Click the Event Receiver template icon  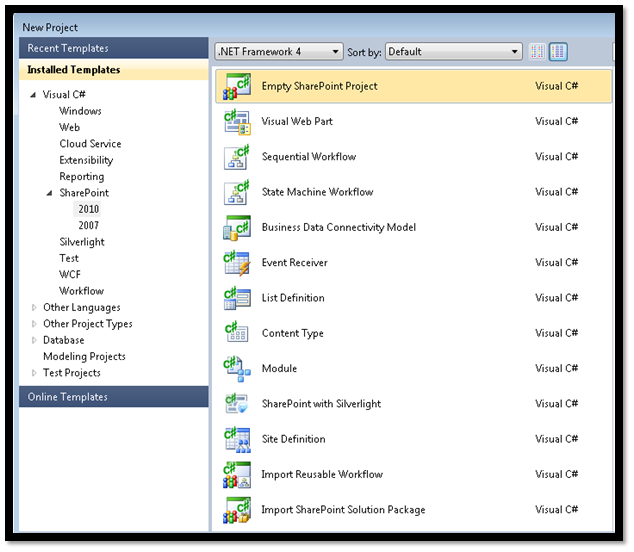237,263
